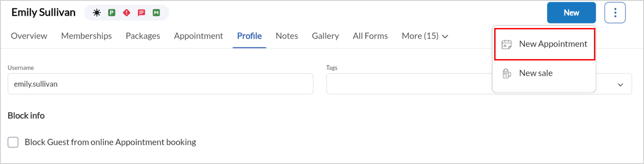The image size is (644, 164).
Task: Switch to the Overview tab
Action: click(x=29, y=36)
